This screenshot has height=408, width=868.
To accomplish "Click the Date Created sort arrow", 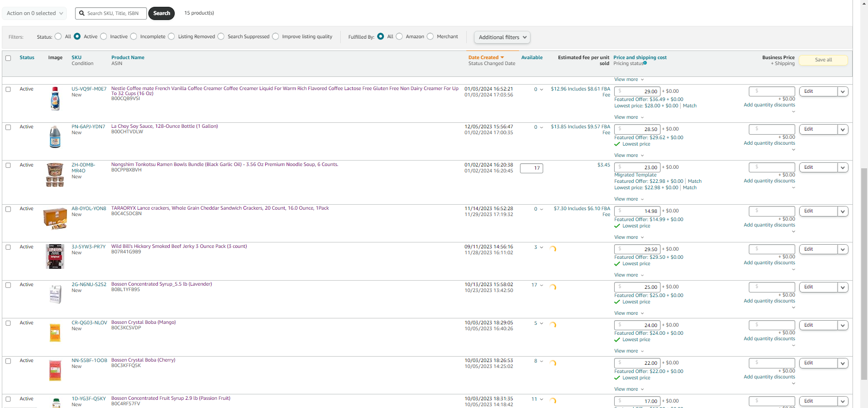I will 502,57.
